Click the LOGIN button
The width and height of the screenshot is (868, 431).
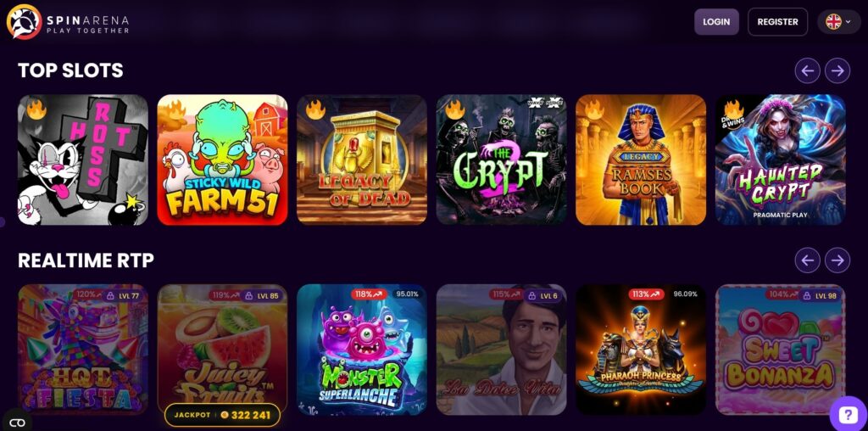click(x=716, y=21)
